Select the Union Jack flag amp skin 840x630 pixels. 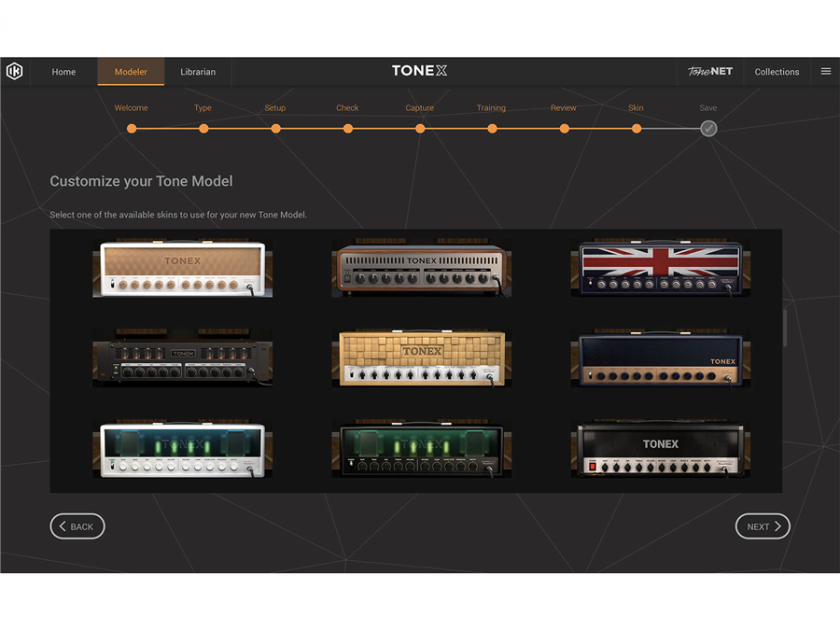click(x=661, y=269)
